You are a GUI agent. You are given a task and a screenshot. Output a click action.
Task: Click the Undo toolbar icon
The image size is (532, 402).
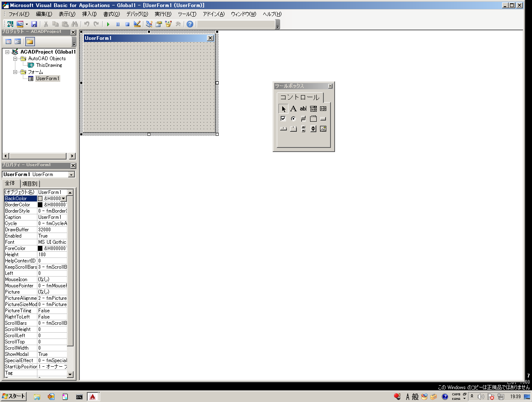tap(86, 24)
